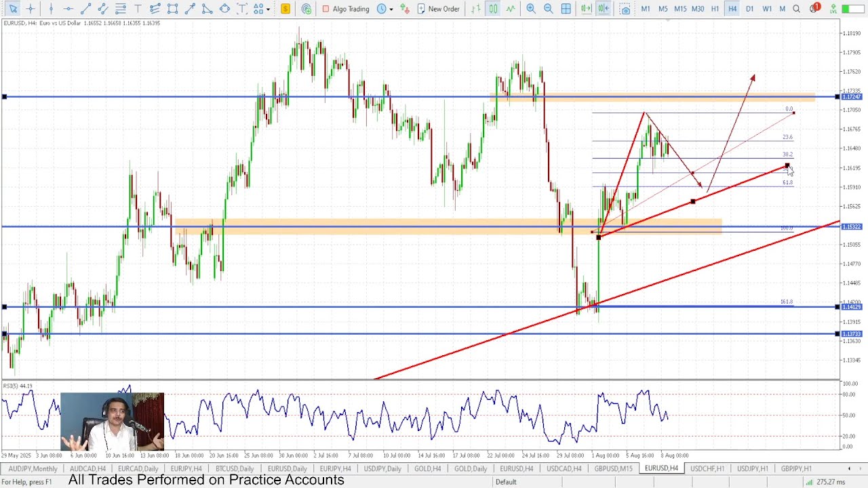Toggle Algo Trading on
The width and height of the screenshot is (868, 488).
tap(346, 9)
